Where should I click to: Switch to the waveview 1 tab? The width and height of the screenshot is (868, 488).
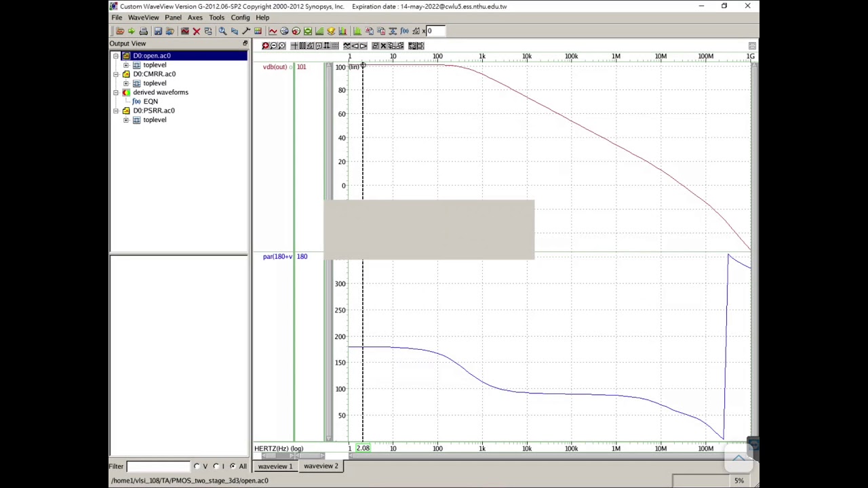coord(275,466)
